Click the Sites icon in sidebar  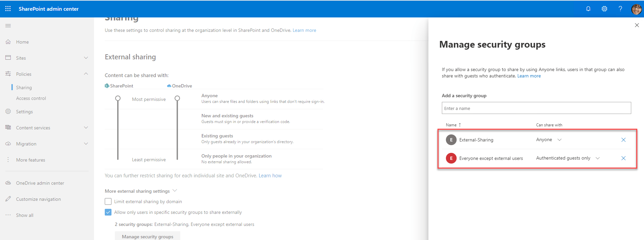8,58
